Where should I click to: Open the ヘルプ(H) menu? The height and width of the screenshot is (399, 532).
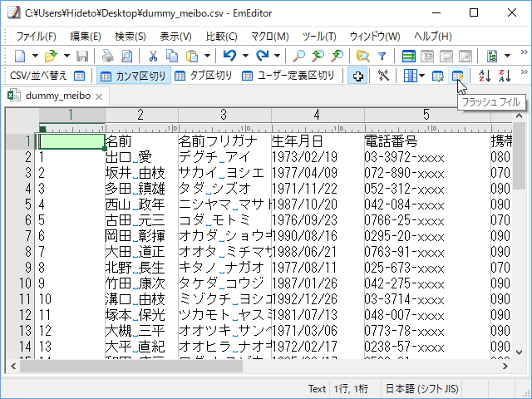432,37
